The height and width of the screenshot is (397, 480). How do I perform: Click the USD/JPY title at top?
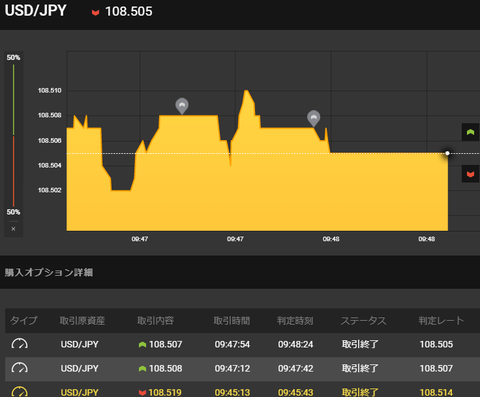[x=35, y=11]
